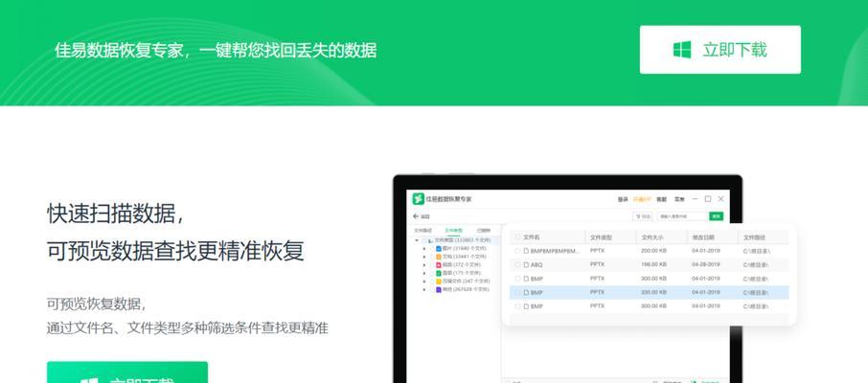This screenshot has width=868, height=383.
Task: Click the 返回 back arrow
Action: [x=416, y=216]
